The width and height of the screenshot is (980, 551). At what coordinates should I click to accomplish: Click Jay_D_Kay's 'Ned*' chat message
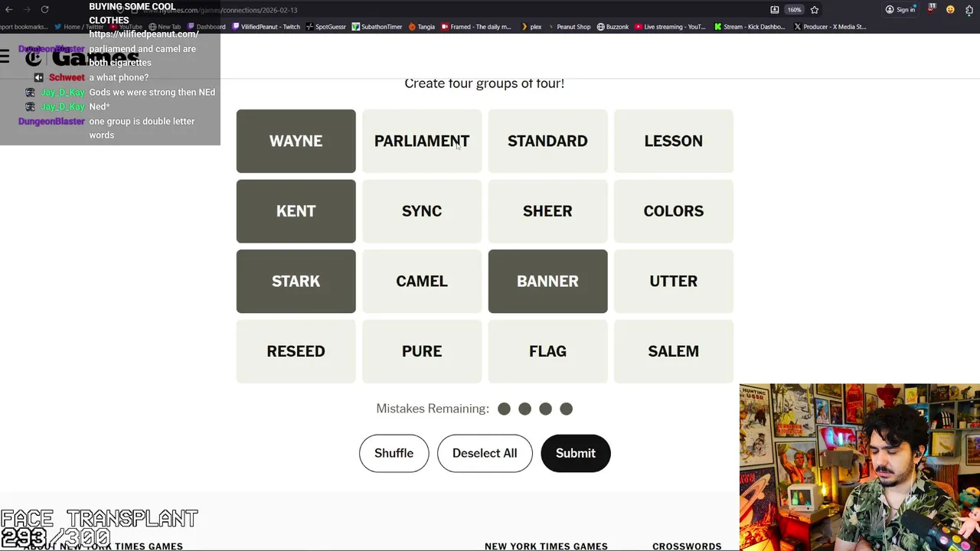click(100, 106)
